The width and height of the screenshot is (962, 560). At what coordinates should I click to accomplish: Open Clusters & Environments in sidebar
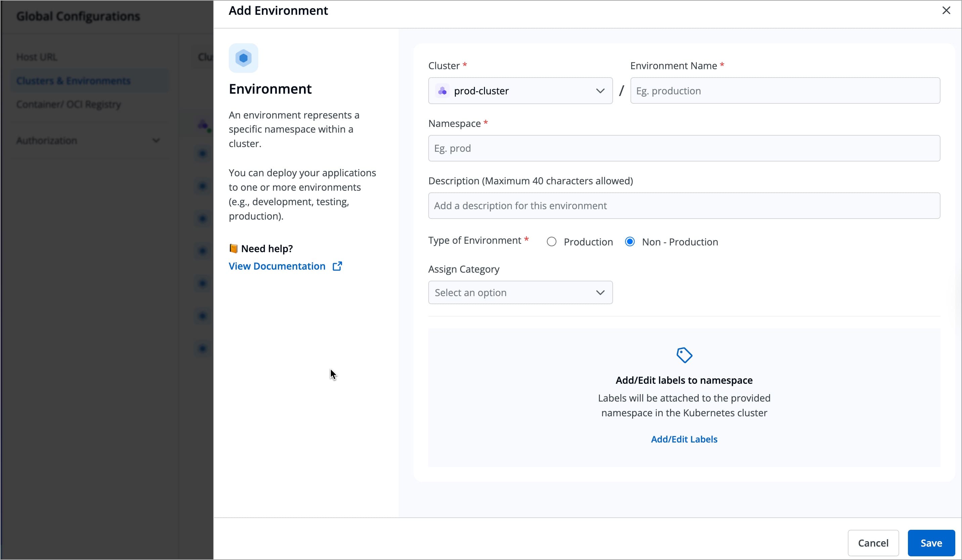(x=73, y=81)
